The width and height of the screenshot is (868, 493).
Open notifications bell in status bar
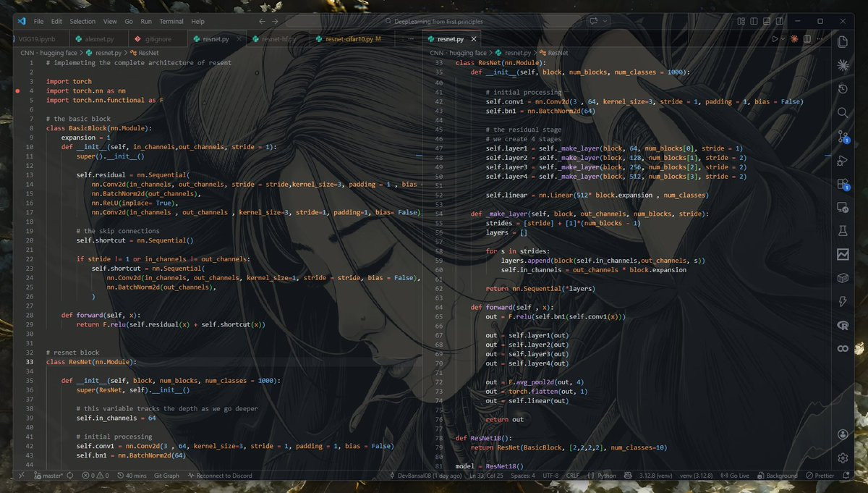click(x=847, y=476)
